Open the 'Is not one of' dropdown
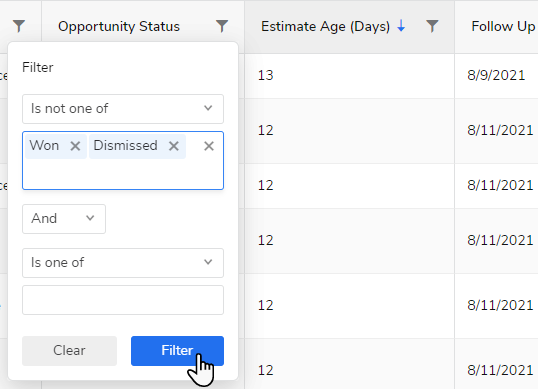The width and height of the screenshot is (538, 389). (123, 109)
